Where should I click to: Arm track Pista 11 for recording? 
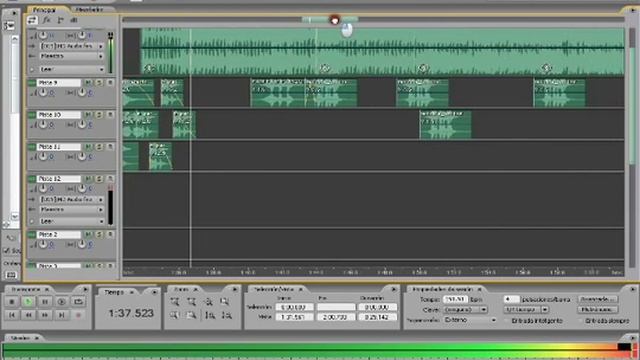tap(110, 147)
